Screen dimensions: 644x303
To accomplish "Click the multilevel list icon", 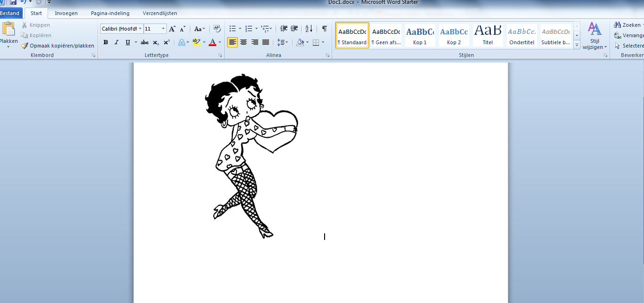I will click(x=265, y=29).
